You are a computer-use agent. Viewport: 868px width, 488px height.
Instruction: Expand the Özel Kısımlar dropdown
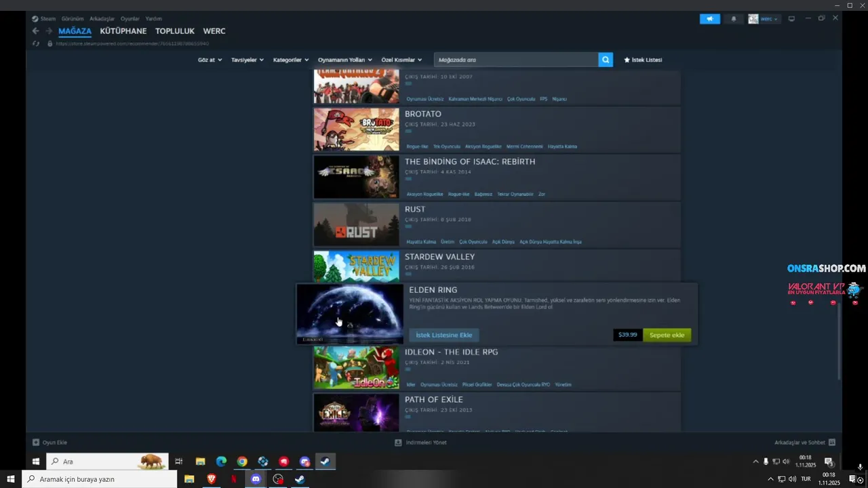coord(401,60)
